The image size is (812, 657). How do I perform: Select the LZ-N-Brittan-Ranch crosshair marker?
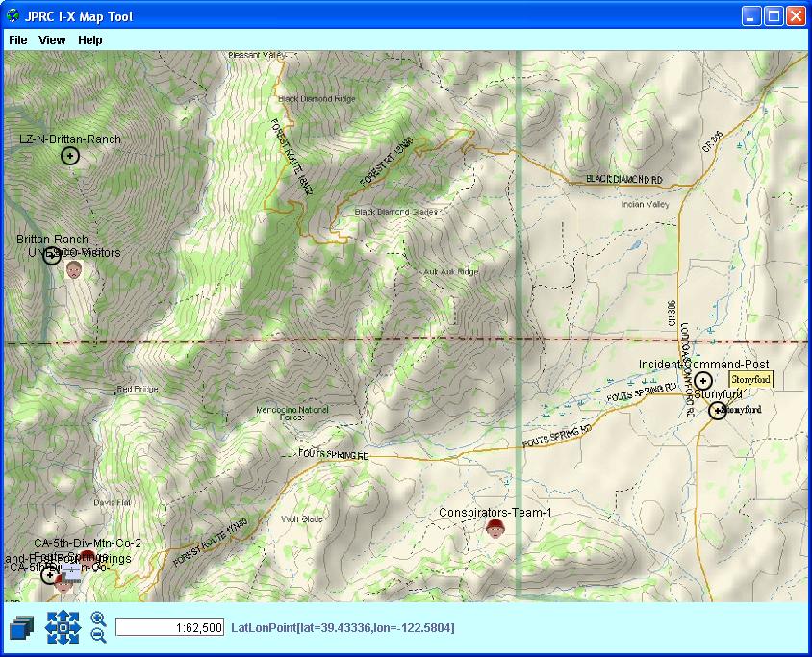(70, 156)
